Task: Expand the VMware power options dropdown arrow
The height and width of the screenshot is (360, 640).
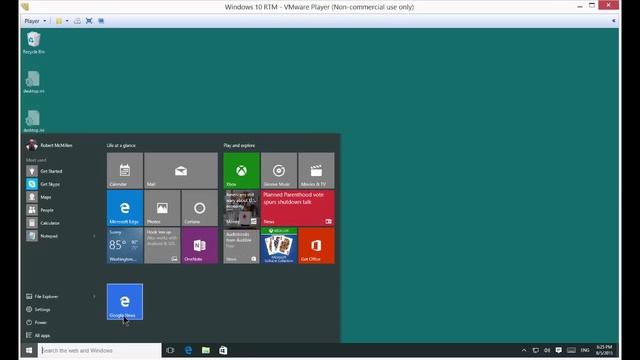Action: tap(67, 21)
